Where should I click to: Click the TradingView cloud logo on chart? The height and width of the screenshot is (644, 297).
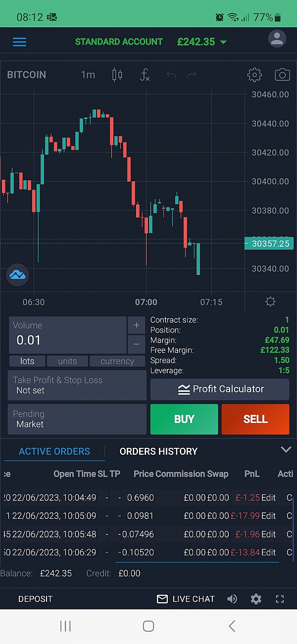click(x=17, y=274)
